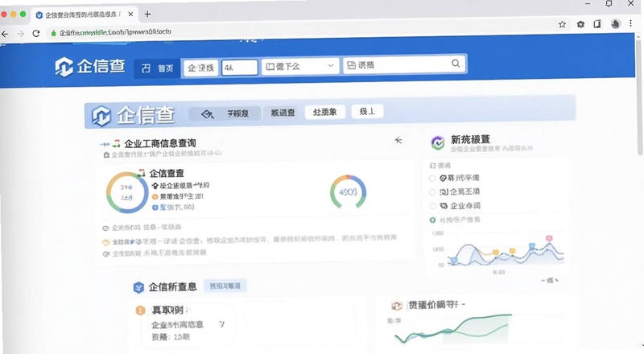Expand the dropdown next to the 4A field
Viewport: 644px width, 354px height.
pos(300,66)
